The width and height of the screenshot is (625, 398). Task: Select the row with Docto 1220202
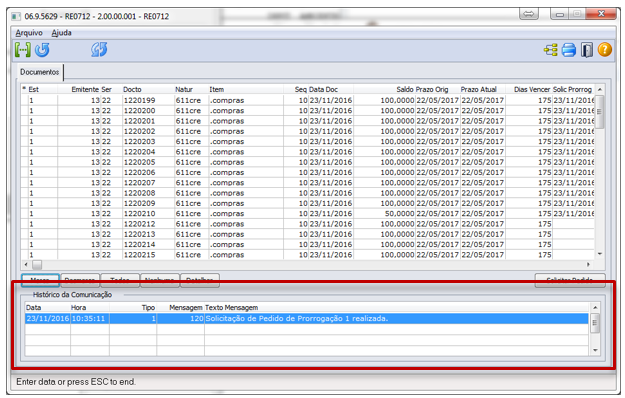[307, 131]
